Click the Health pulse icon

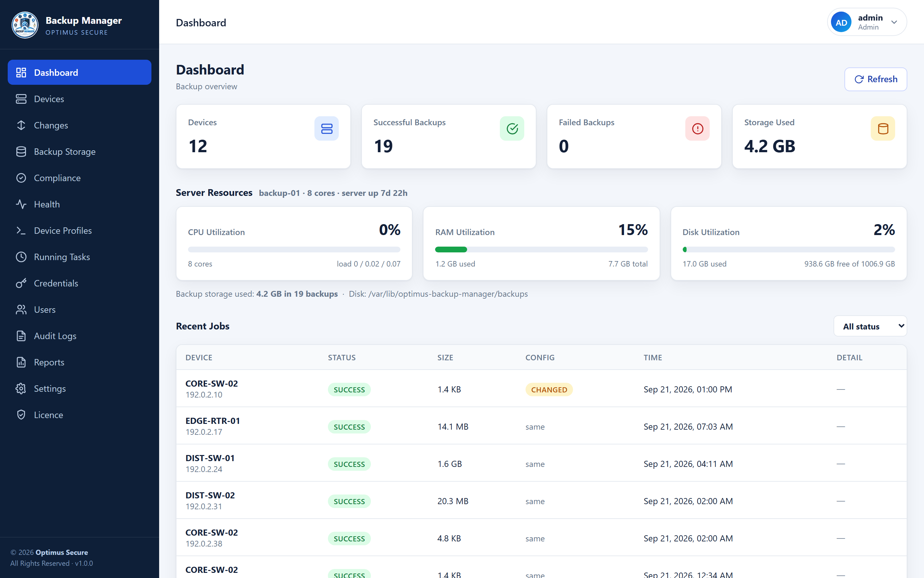tap(21, 205)
